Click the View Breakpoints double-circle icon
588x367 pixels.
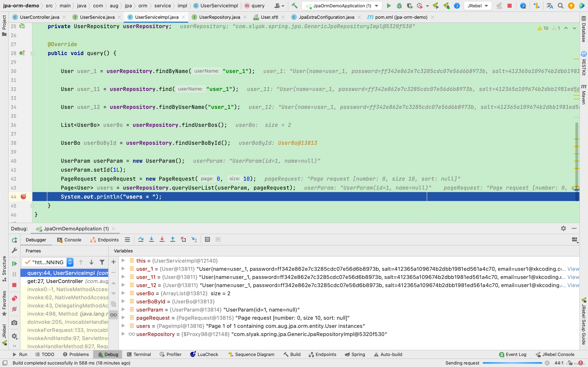click(14, 298)
